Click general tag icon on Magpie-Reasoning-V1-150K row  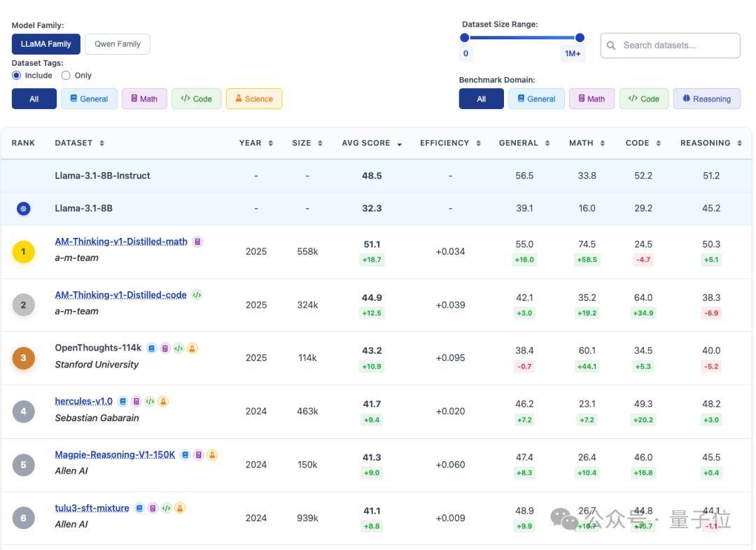(x=185, y=455)
